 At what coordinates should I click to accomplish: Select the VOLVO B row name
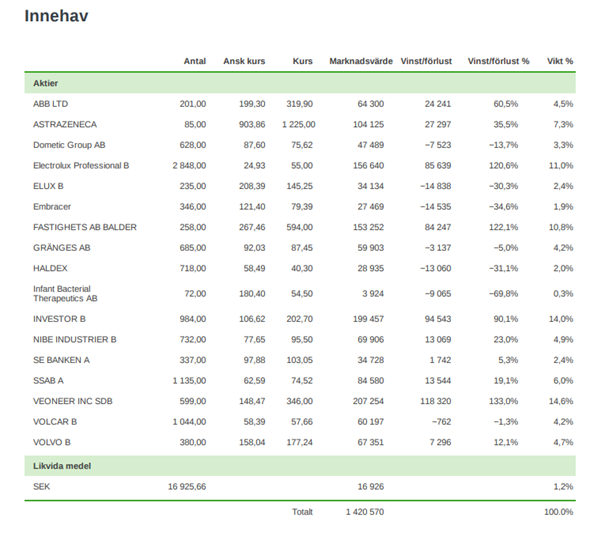pyautogui.click(x=52, y=442)
